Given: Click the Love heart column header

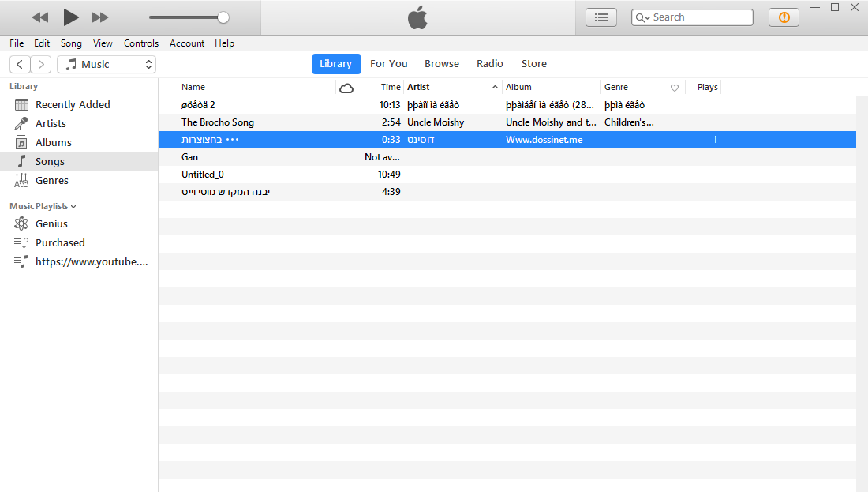Looking at the screenshot, I should coord(674,88).
